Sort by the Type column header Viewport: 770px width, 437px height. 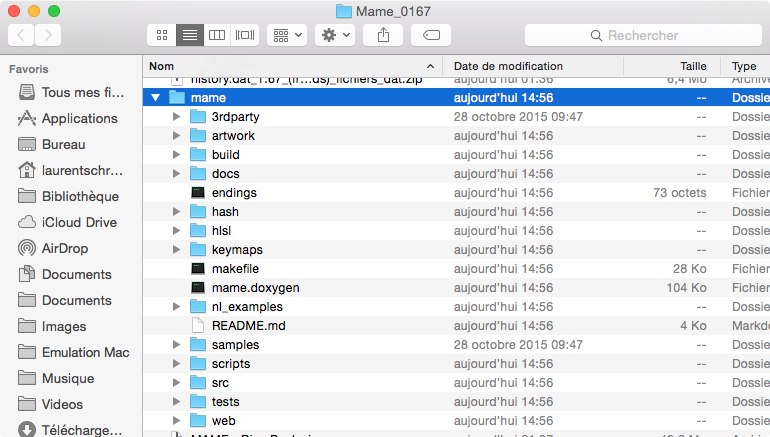coord(745,66)
